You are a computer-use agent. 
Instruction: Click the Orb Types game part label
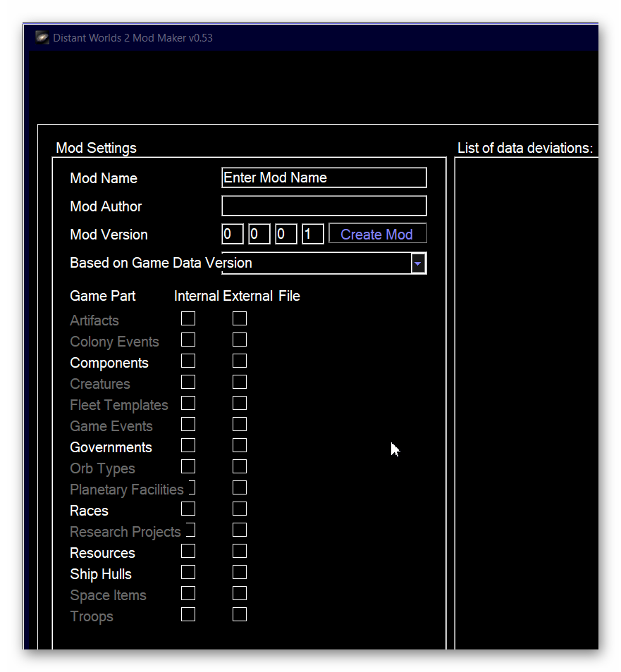pyautogui.click(x=102, y=469)
